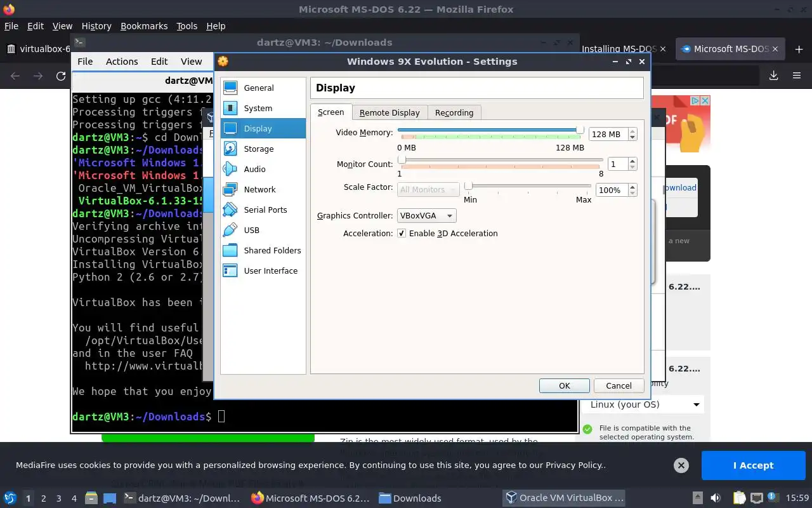
Task: Dismiss cookie banner with round X
Action: (x=681, y=465)
